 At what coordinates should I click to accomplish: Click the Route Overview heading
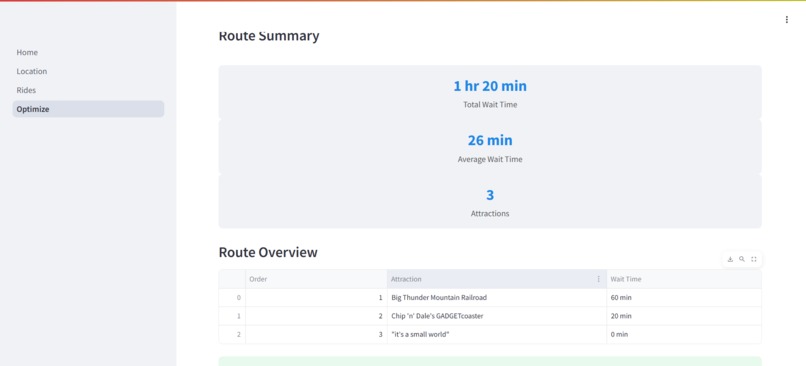coord(268,252)
